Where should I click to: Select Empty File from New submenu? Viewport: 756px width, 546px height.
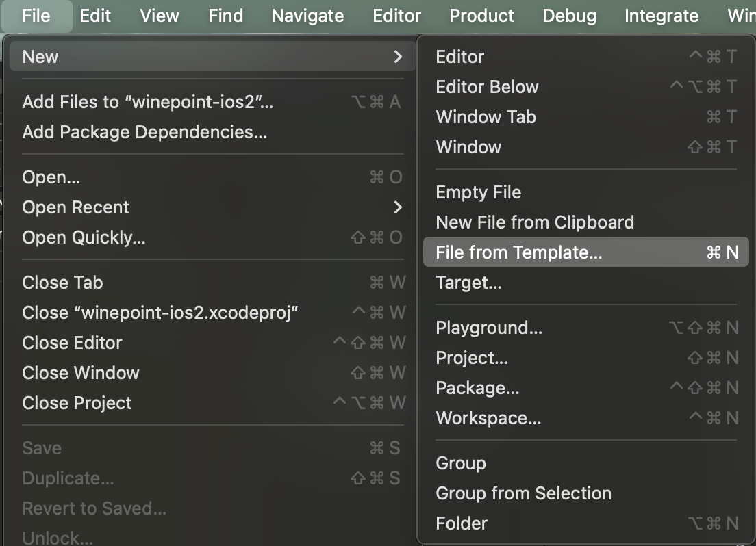[478, 192]
